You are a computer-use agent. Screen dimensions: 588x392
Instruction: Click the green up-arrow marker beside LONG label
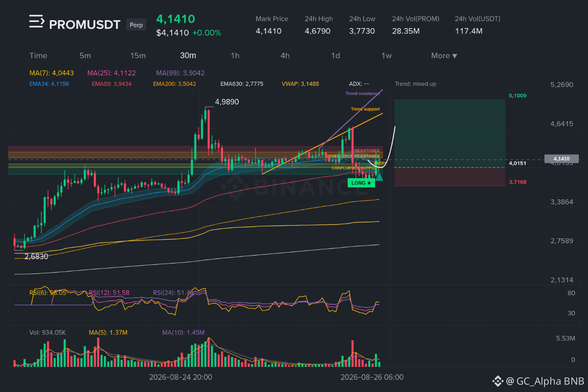pos(379,177)
